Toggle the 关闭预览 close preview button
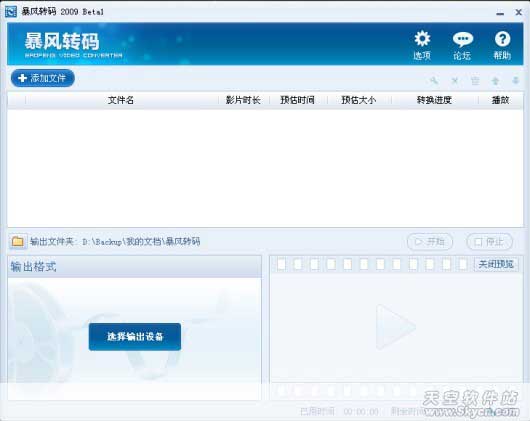 pos(496,264)
